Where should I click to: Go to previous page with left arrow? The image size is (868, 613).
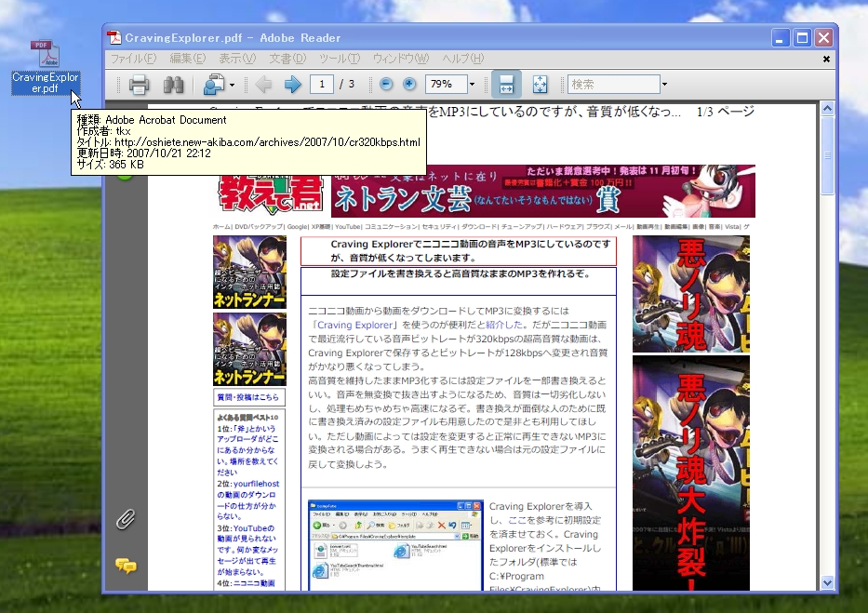click(263, 84)
